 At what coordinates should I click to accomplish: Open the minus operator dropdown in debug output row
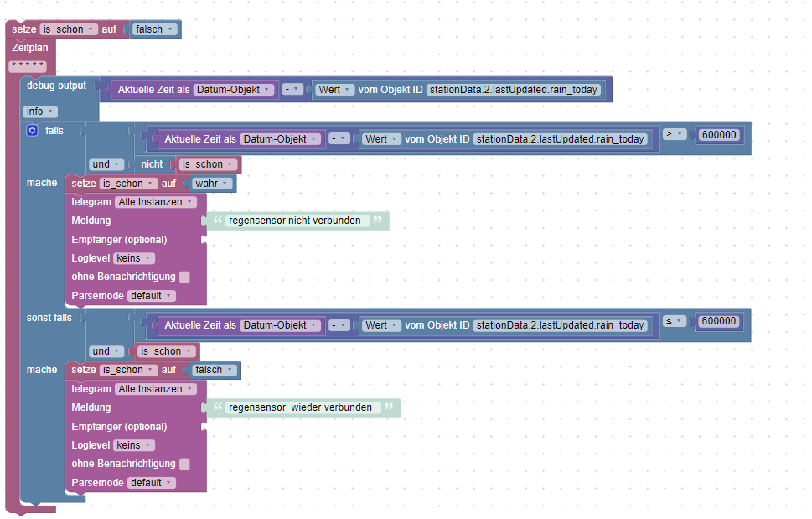coord(292,89)
